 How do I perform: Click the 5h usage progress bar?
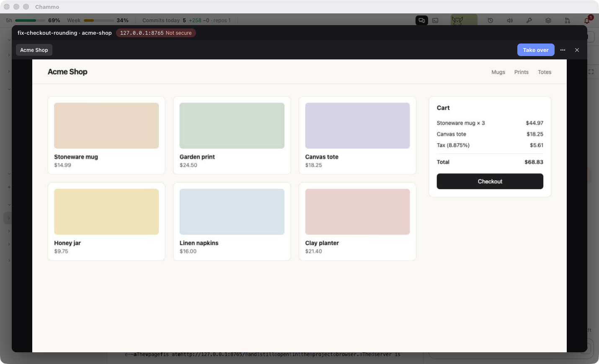[x=30, y=20]
